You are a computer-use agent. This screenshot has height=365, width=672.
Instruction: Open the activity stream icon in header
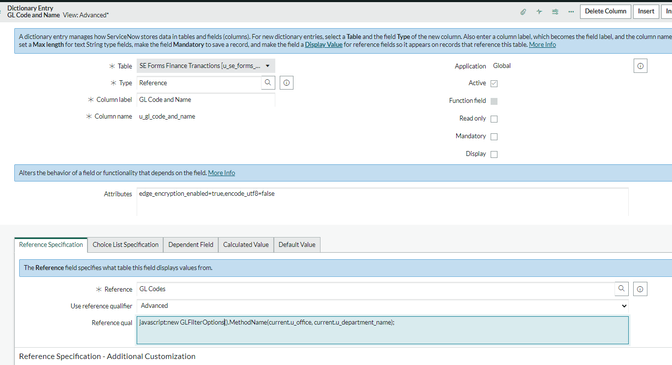click(x=539, y=12)
